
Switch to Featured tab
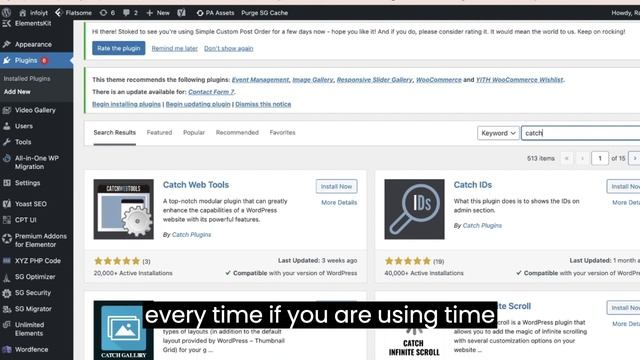click(160, 133)
